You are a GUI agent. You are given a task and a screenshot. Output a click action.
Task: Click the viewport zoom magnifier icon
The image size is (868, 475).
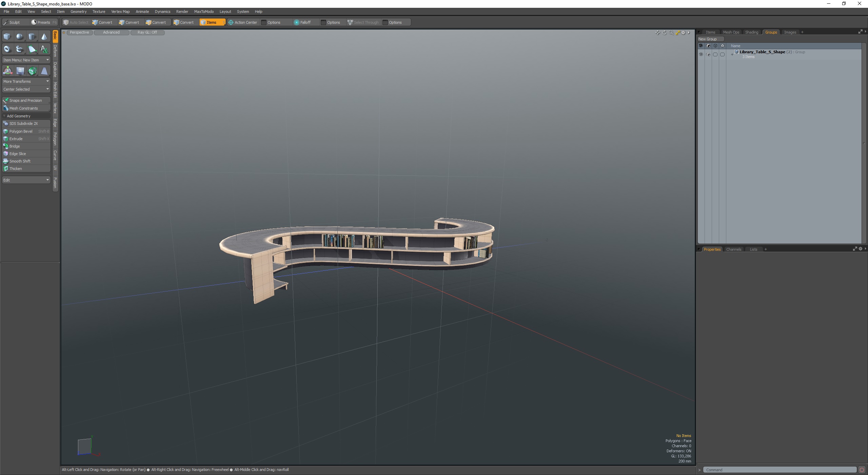tap(671, 33)
